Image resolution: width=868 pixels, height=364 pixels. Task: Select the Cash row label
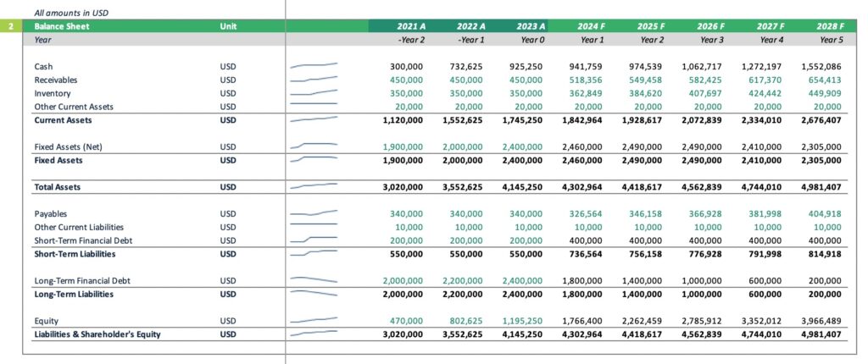[44, 66]
